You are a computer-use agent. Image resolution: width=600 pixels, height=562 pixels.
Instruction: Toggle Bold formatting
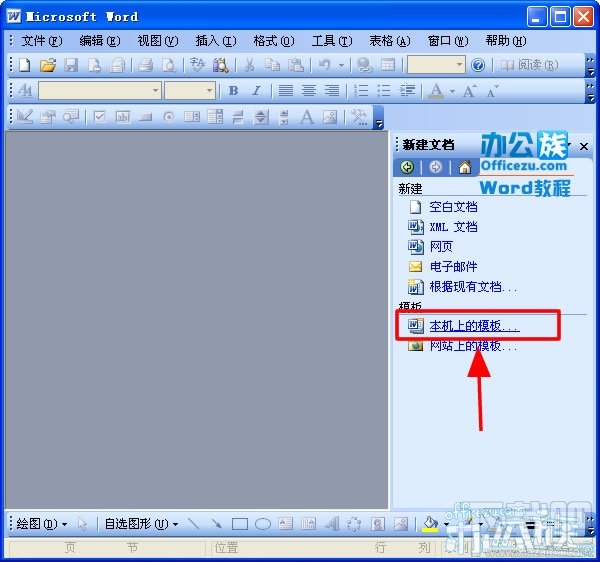tap(233, 91)
